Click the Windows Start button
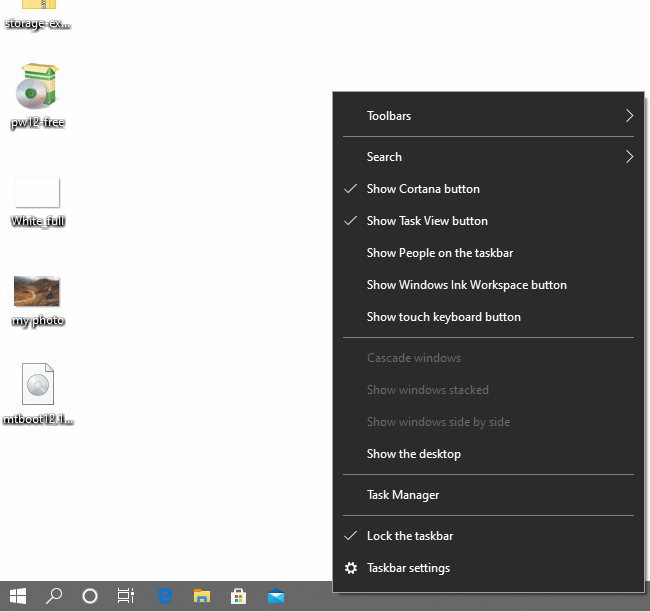 point(18,596)
